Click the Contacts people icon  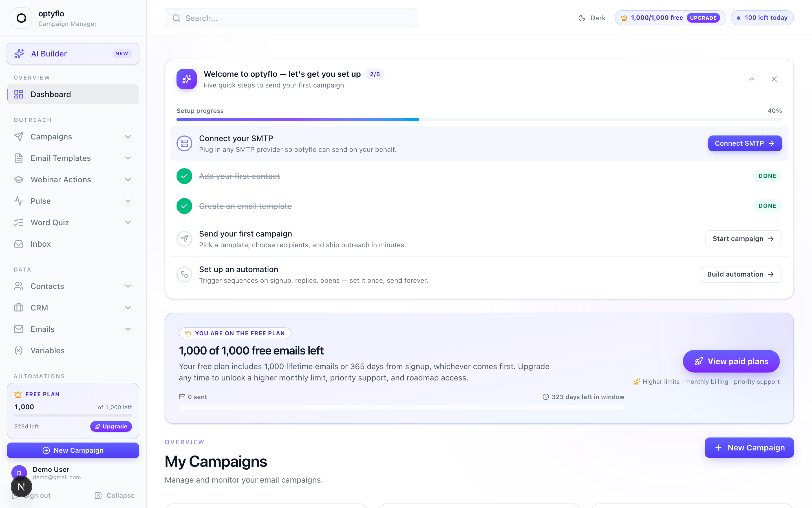tap(19, 286)
